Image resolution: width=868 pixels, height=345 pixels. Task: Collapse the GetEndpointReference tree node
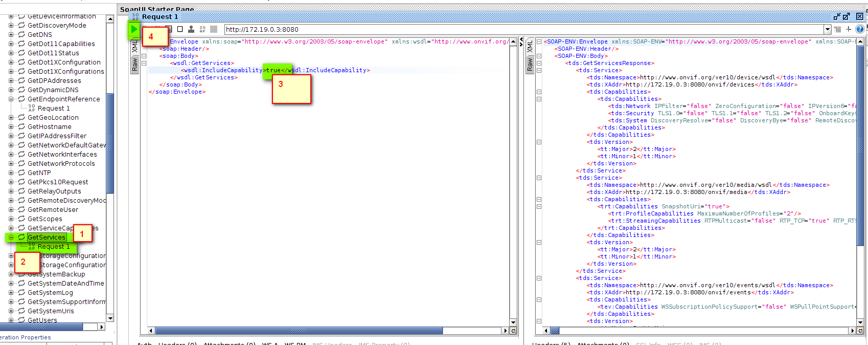pyautogui.click(x=11, y=99)
